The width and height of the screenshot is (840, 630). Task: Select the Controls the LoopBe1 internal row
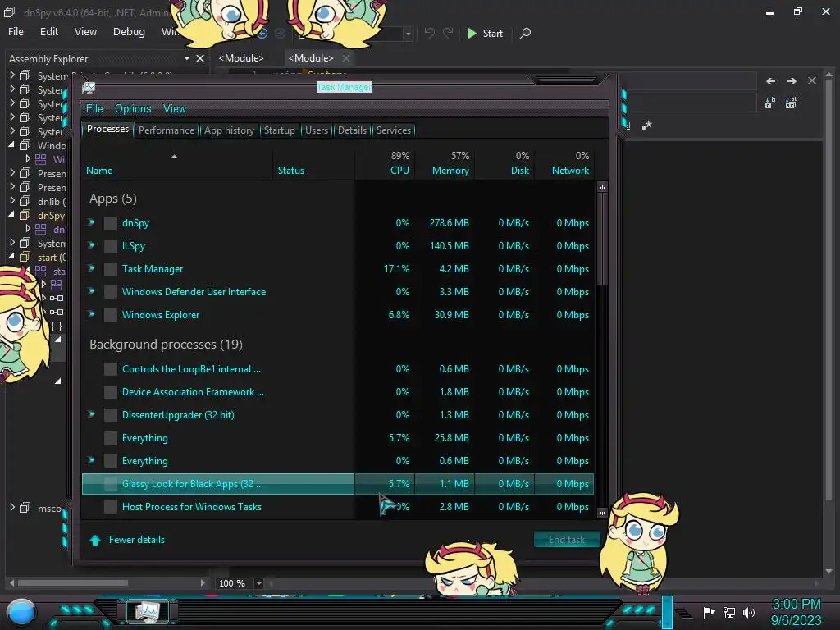338,369
